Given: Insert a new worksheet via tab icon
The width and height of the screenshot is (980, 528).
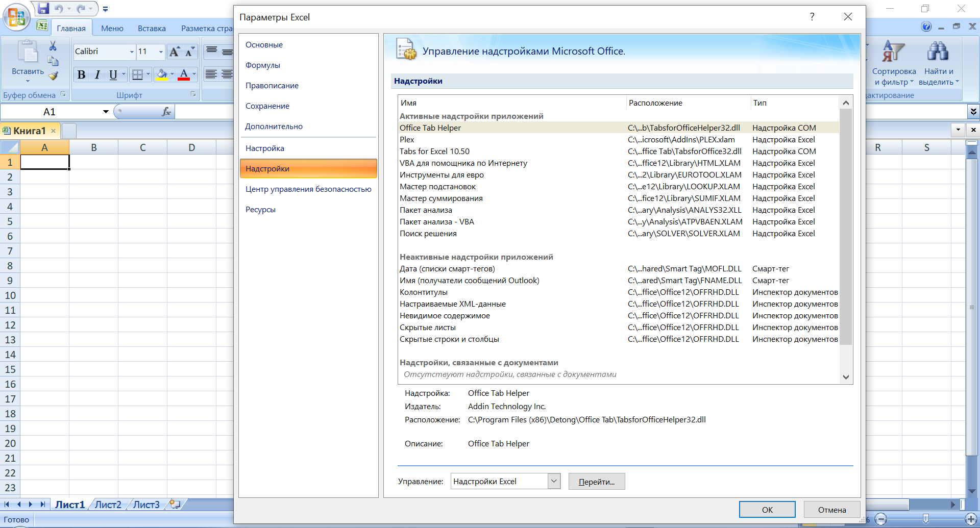Looking at the screenshot, I should 175,504.
